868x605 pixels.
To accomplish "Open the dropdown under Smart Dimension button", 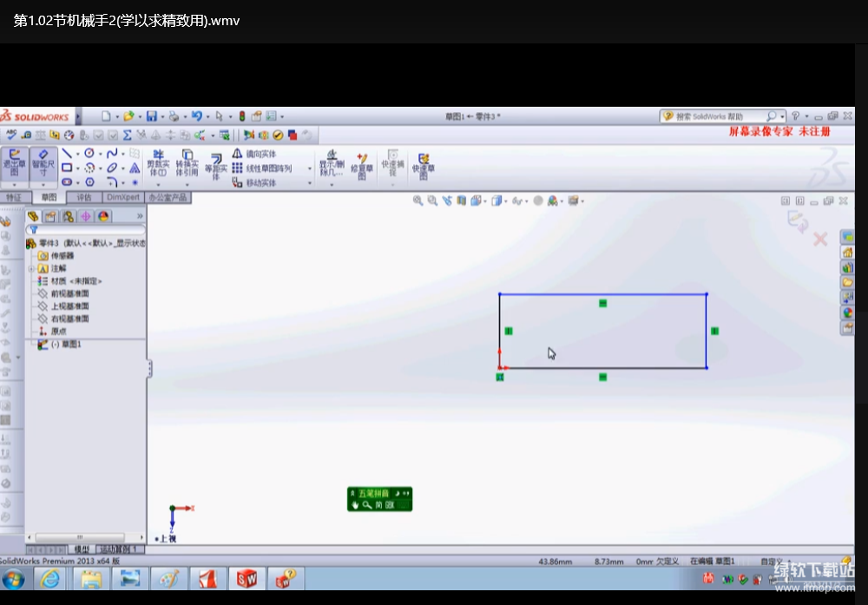I will click(x=43, y=185).
